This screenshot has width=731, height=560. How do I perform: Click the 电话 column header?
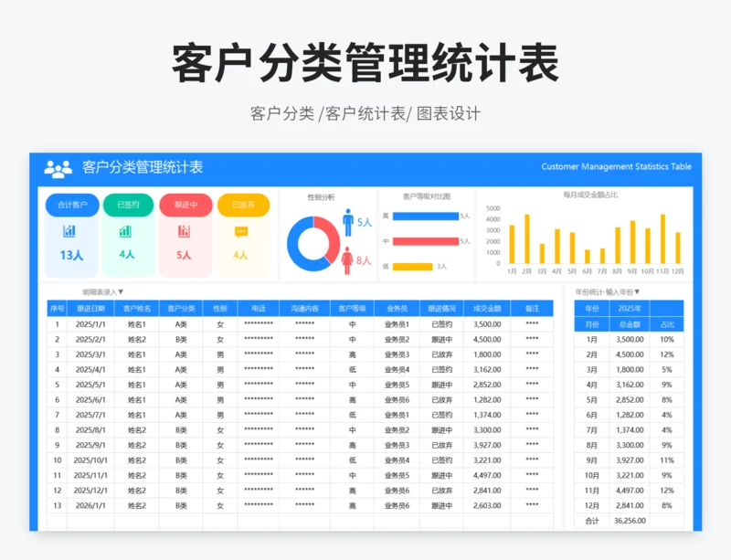pos(259,309)
